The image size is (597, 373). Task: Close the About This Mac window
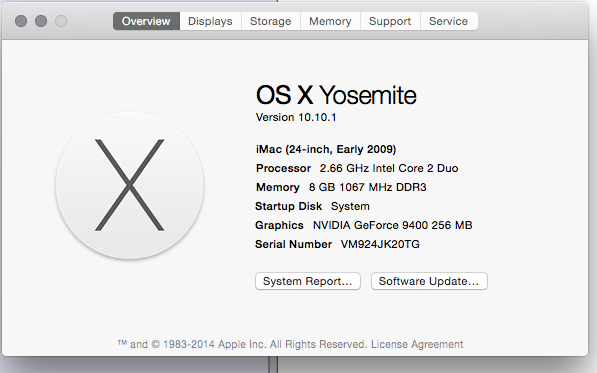(x=21, y=21)
